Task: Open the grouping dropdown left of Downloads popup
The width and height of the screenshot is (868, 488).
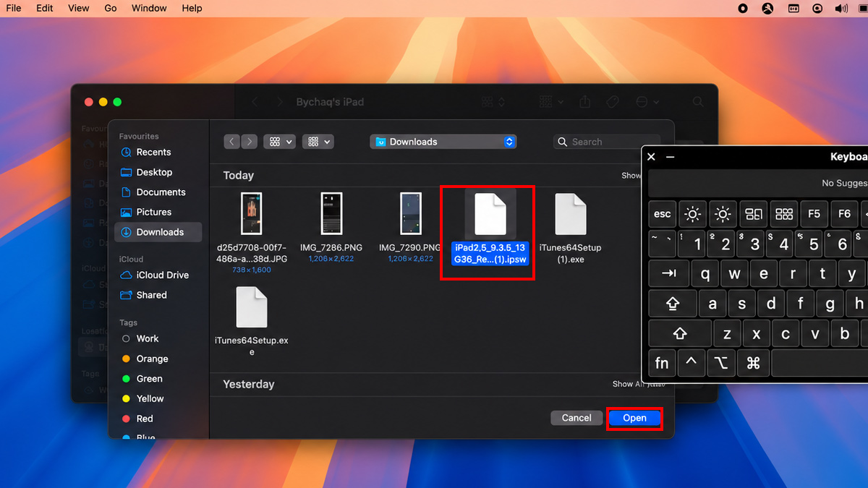Action: 318,142
